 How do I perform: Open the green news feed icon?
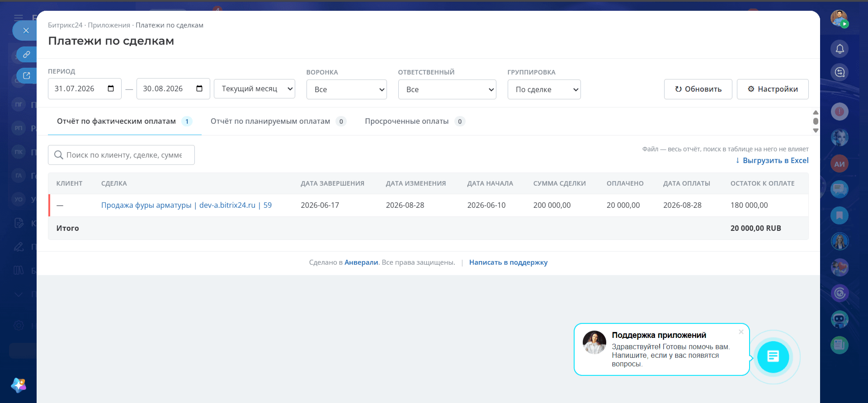point(840,345)
